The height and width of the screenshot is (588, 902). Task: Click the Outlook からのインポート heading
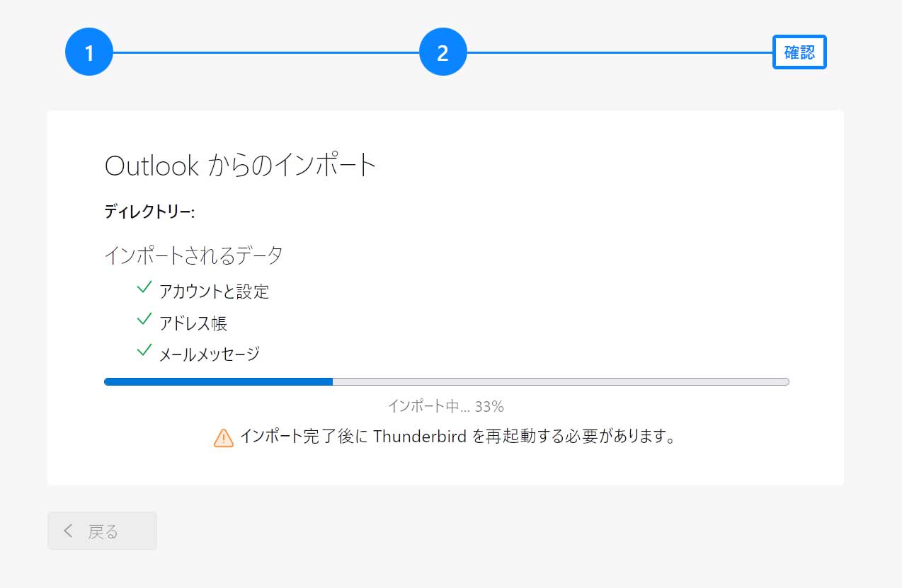240,166
